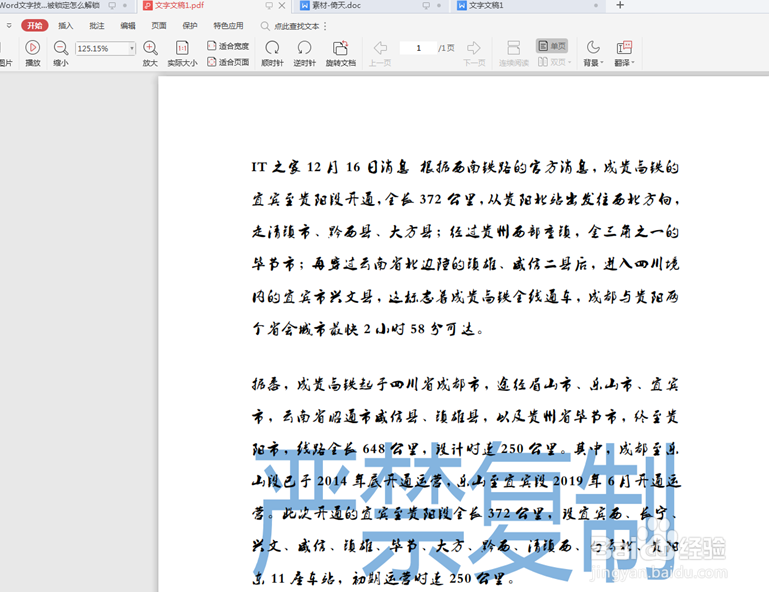Click comment bubble icon on 素材-倚天.doc tab
The height and width of the screenshot is (599, 769).
(426, 5)
